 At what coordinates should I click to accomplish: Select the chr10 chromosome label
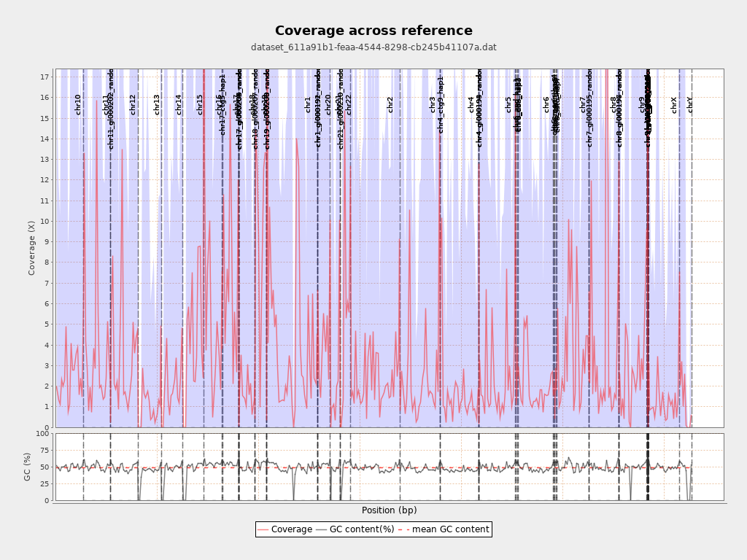(78, 104)
